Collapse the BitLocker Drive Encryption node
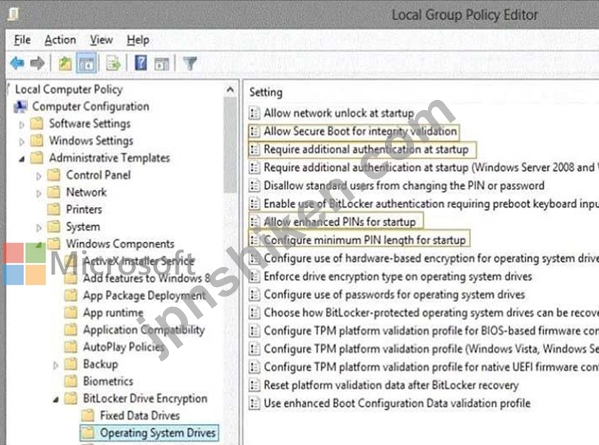 coord(56,400)
